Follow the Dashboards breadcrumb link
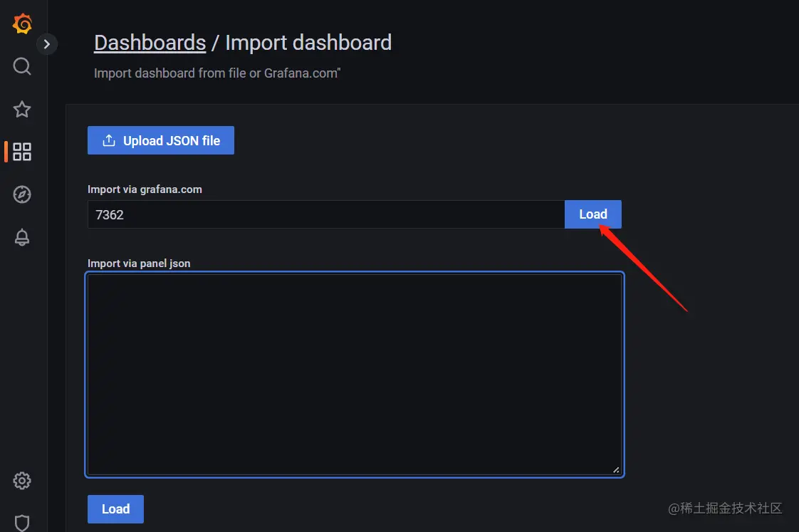 [x=150, y=43]
